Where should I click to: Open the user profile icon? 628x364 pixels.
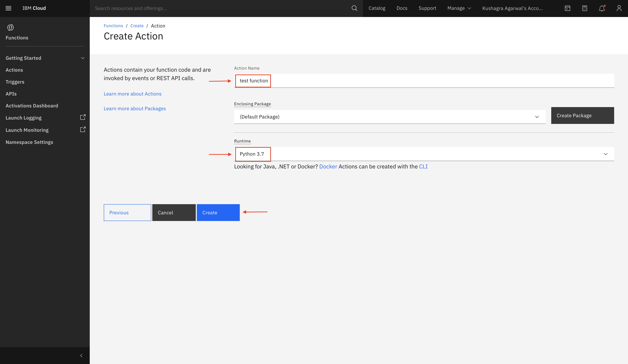(619, 8)
